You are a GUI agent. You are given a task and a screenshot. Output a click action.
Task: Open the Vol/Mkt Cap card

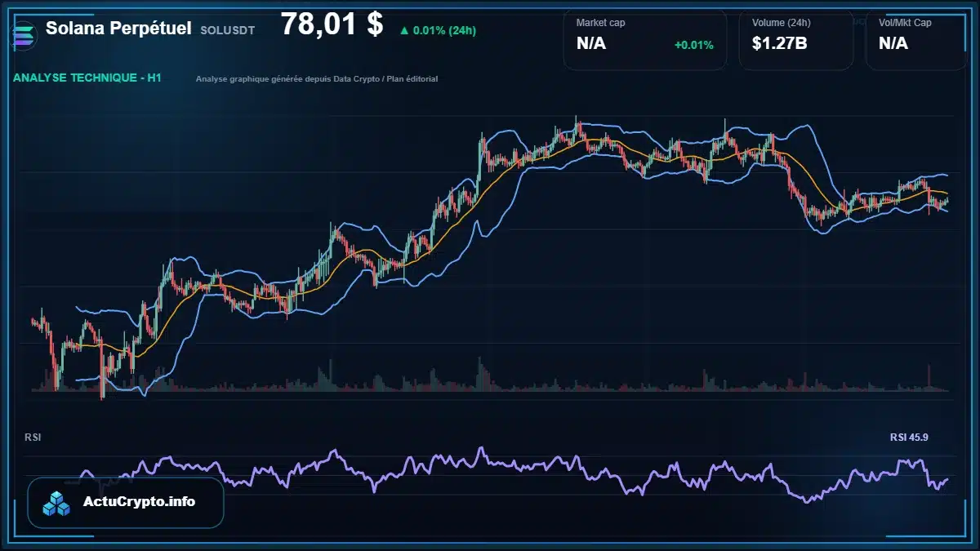pos(918,39)
